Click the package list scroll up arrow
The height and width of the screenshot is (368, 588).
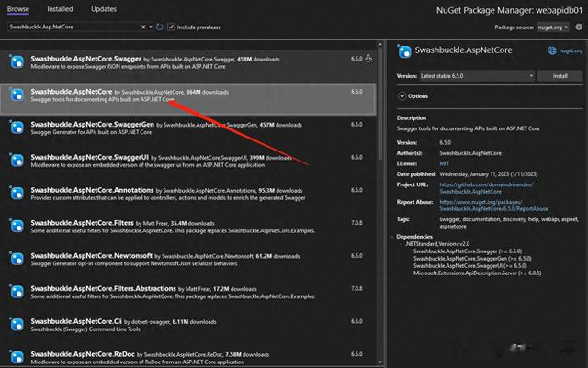(x=379, y=45)
